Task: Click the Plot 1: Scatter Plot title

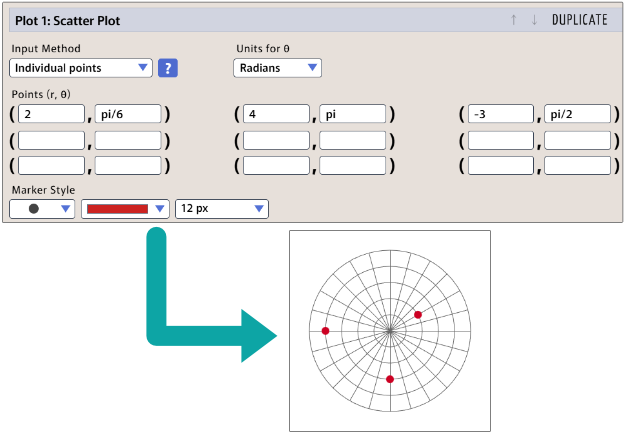Action: coord(68,21)
